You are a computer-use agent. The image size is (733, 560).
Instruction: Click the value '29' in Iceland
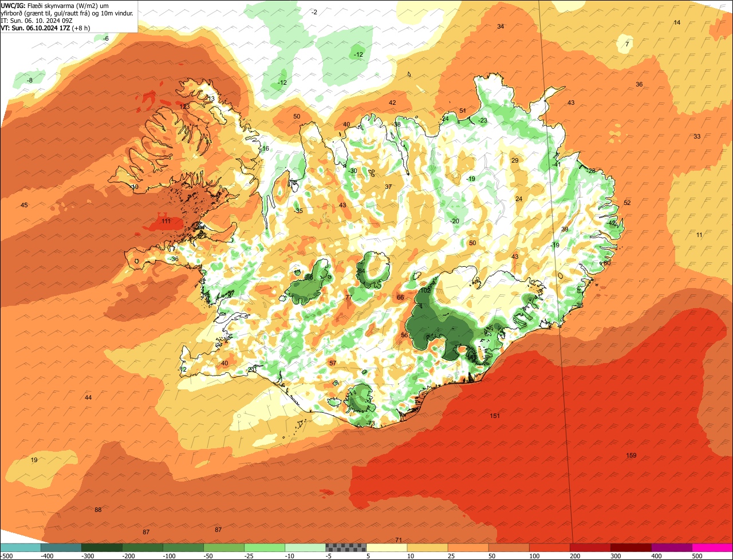515,160
